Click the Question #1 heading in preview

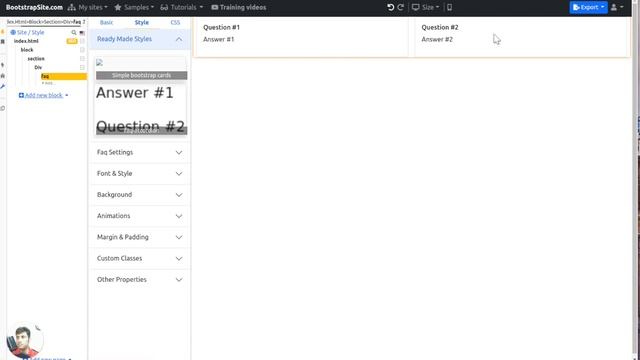click(x=222, y=27)
